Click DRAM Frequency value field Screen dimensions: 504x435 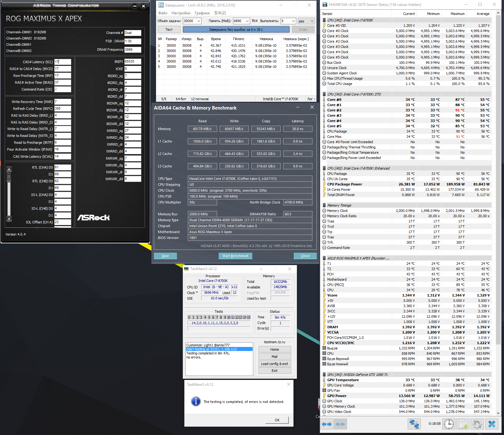(133, 50)
